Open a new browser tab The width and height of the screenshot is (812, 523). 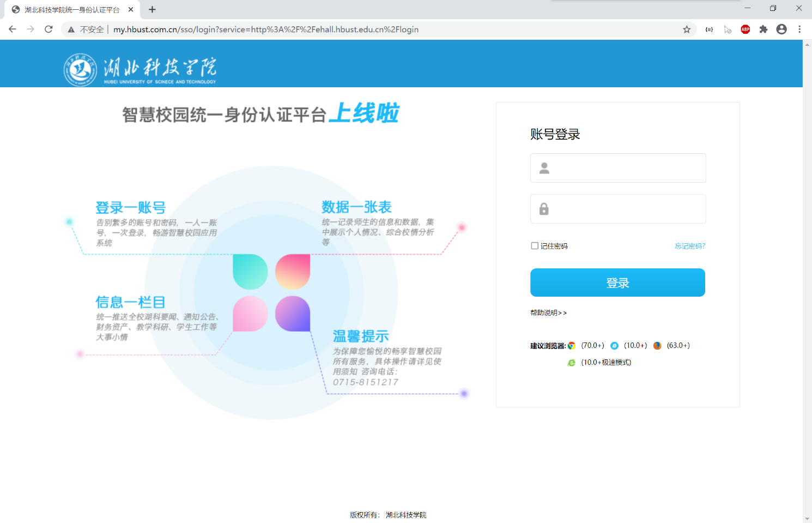pos(152,10)
